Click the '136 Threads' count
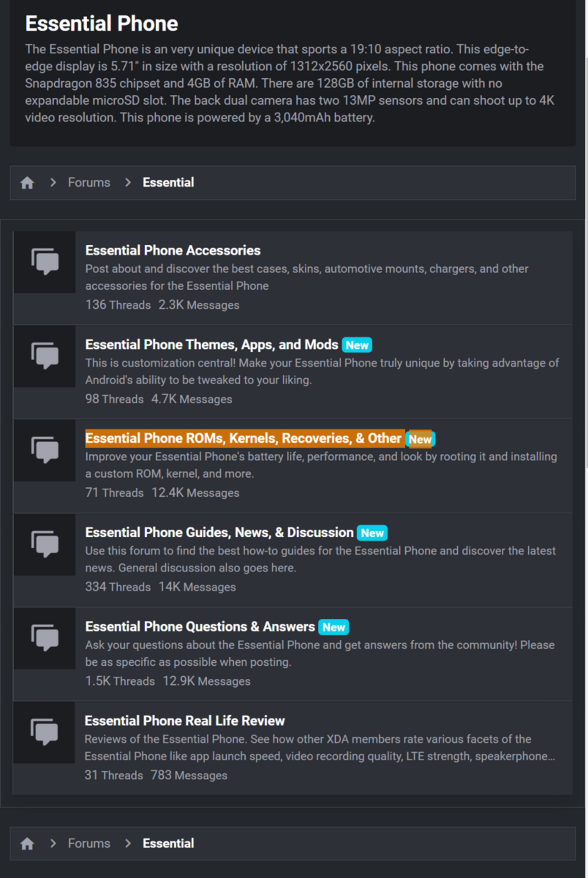The image size is (588, 878). coord(118,305)
